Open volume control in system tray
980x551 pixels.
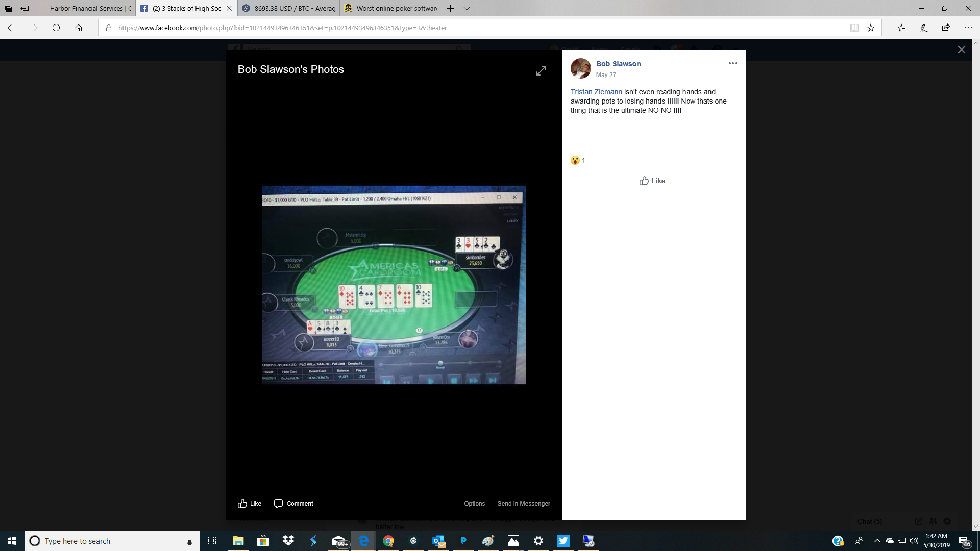point(914,541)
